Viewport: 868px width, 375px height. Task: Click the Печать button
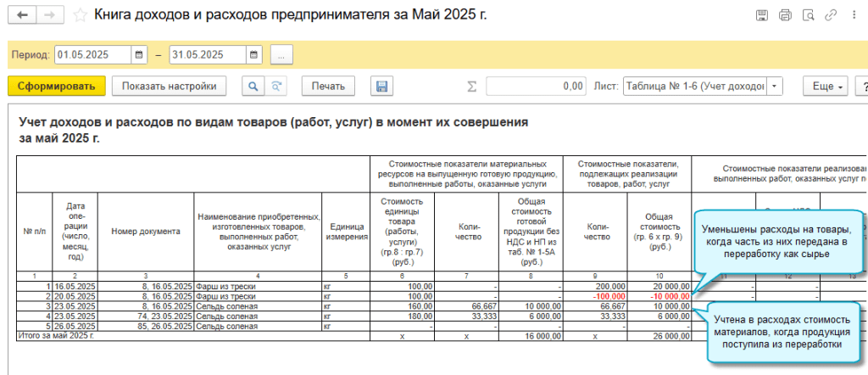tap(327, 86)
